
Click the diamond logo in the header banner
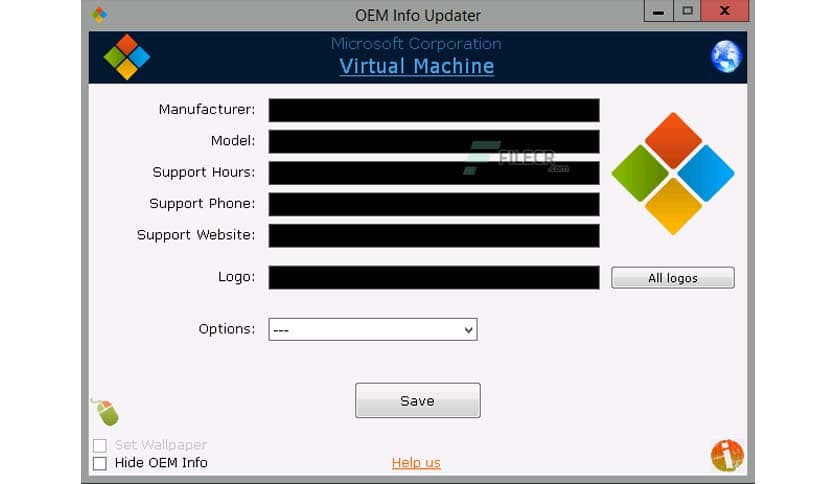click(127, 57)
